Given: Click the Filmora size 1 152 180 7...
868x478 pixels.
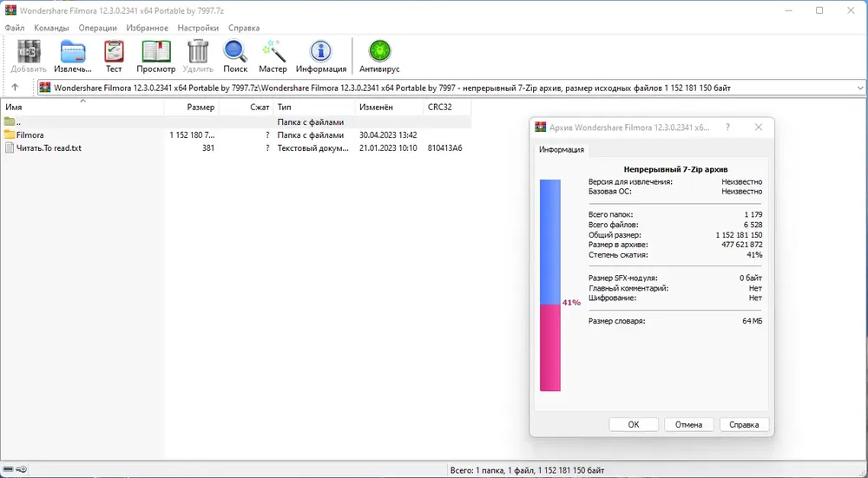Looking at the screenshot, I should click(192, 135).
